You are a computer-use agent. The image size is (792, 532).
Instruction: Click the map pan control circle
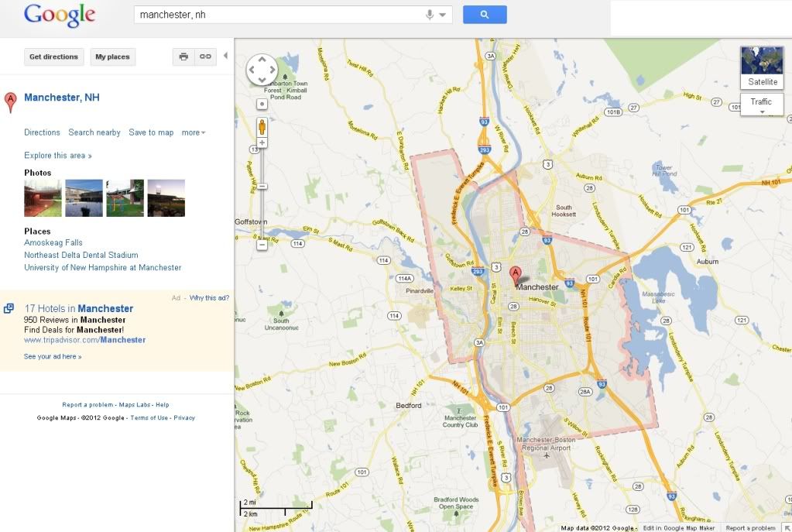[x=262, y=70]
